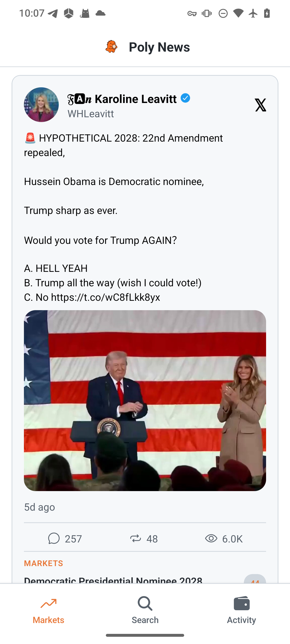Image resolution: width=290 pixels, height=644 pixels.
Task: Tap the Karoline Leavitt display name
Action: tap(136, 99)
